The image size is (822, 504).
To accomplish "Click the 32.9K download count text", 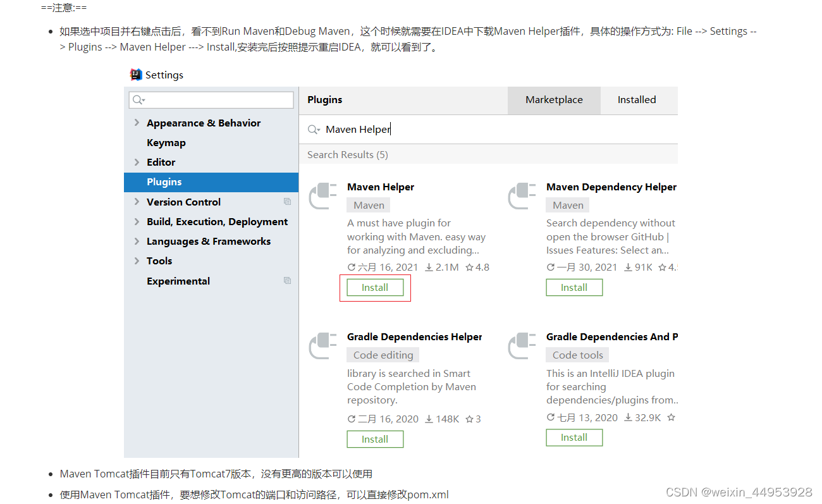I will 648,418.
